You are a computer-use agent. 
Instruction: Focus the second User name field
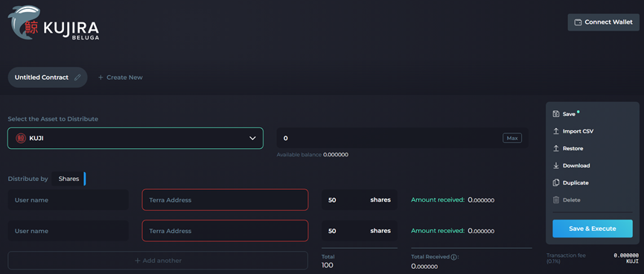click(x=68, y=231)
